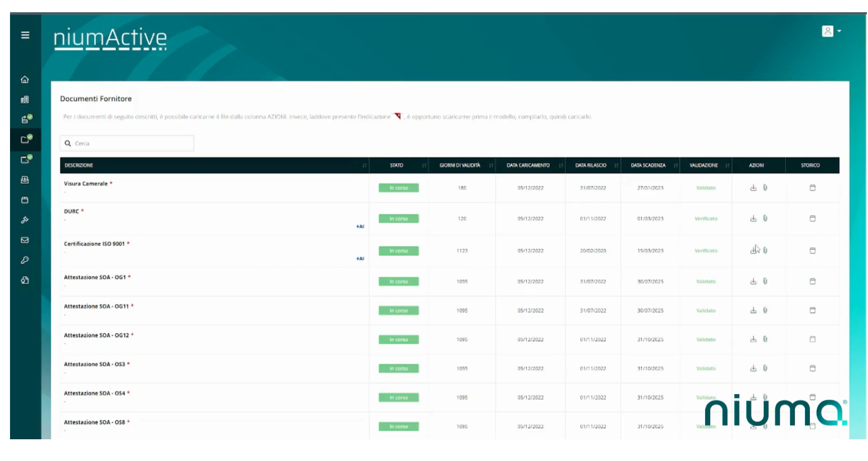Sort by the Data Caricamento column
The width and height of the screenshot is (868, 461).
[x=561, y=166]
